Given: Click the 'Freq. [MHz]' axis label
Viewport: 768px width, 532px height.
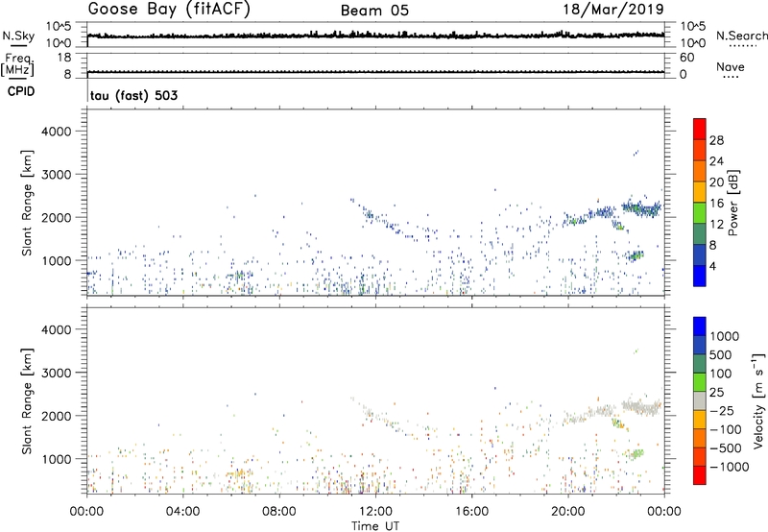Looking at the screenshot, I should (18, 64).
